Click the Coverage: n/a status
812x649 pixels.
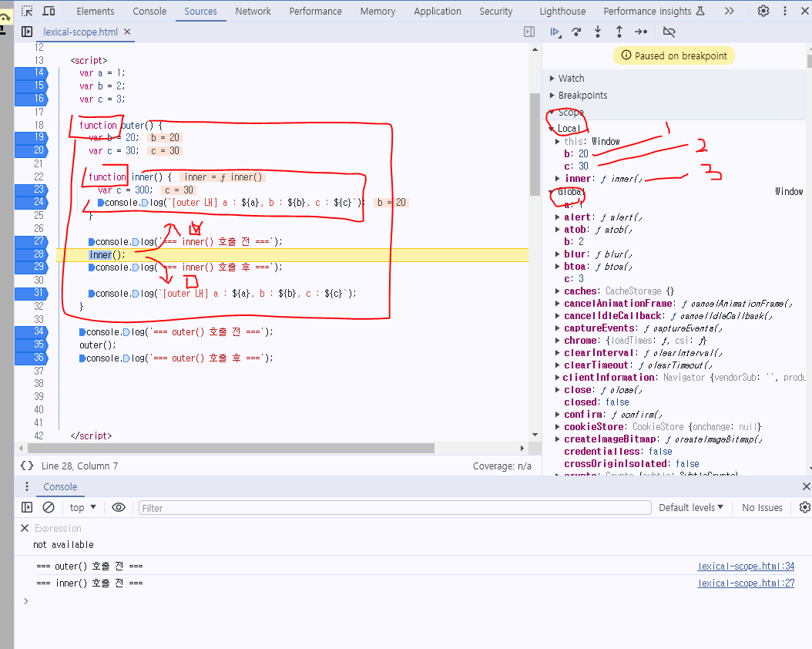(502, 466)
